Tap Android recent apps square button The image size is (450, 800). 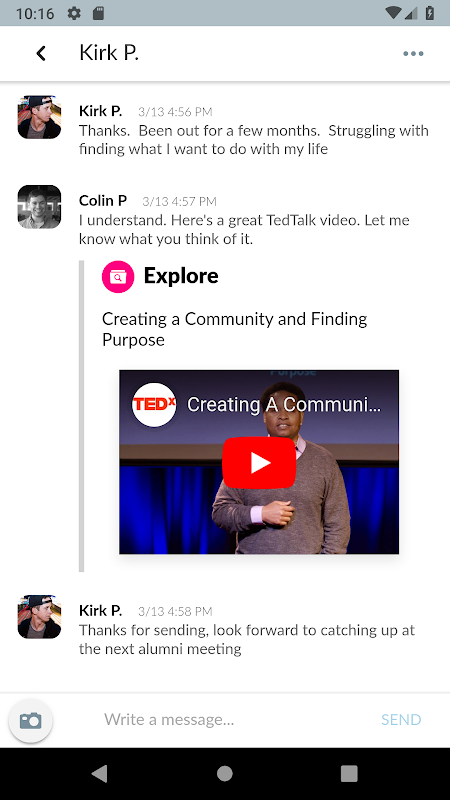349,774
